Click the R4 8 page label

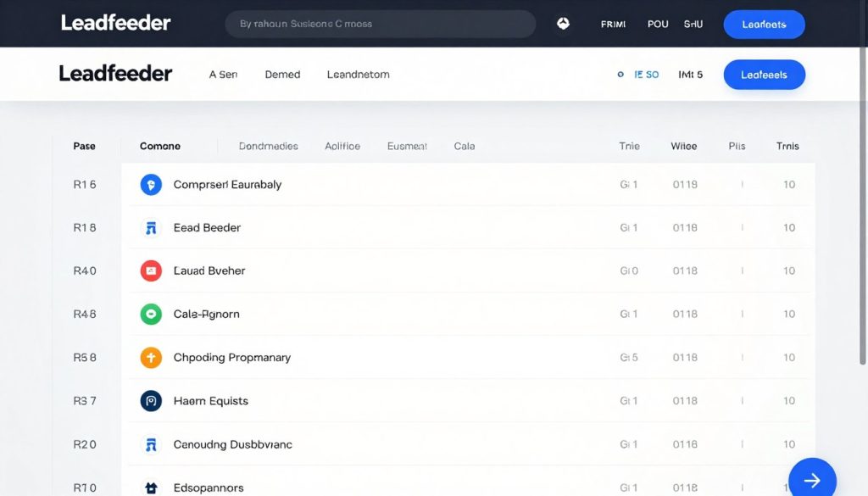tap(85, 314)
